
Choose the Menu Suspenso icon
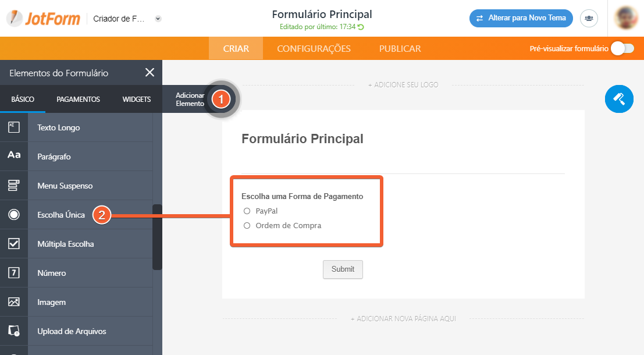coord(14,185)
